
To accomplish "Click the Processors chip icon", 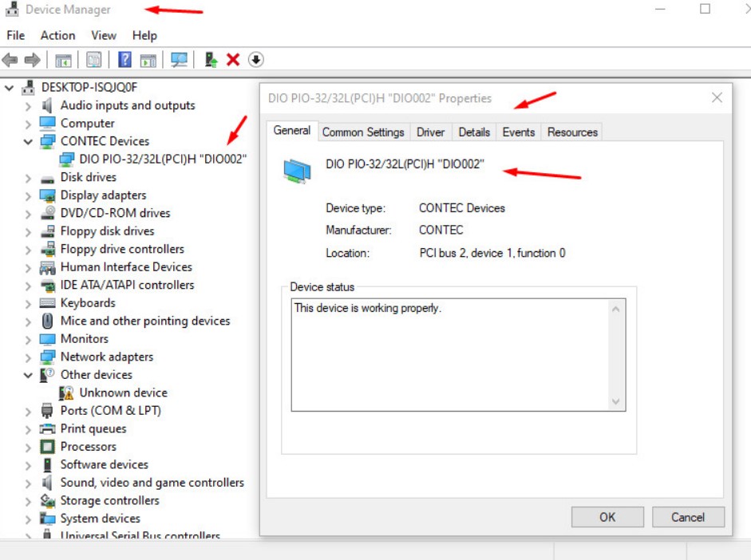I will click(x=47, y=447).
